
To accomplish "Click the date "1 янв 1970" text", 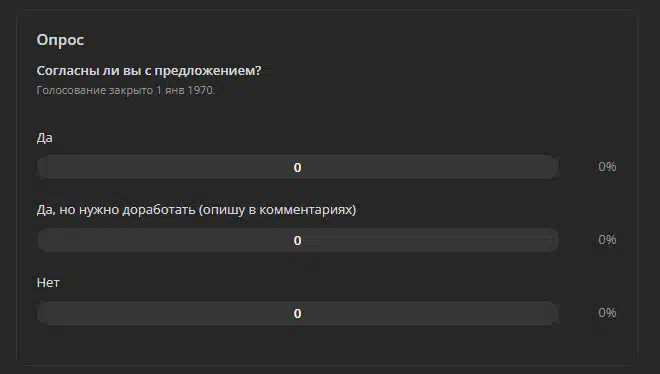I will click(x=185, y=90).
